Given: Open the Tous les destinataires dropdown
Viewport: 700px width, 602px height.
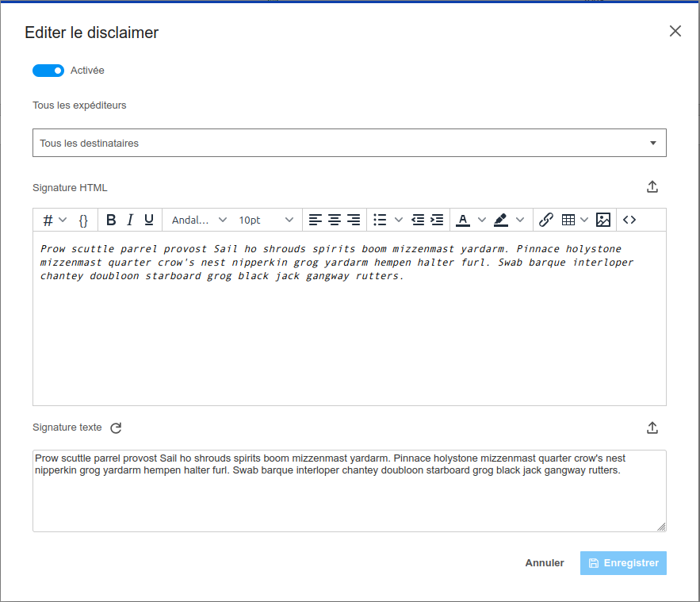Looking at the screenshot, I should [349, 143].
